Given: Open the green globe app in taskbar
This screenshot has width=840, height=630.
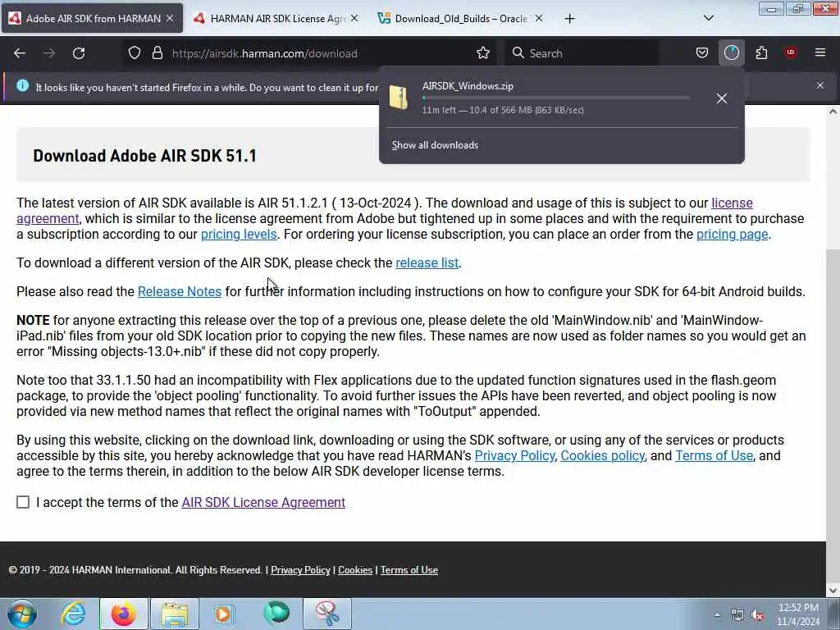Looking at the screenshot, I should click(x=276, y=614).
